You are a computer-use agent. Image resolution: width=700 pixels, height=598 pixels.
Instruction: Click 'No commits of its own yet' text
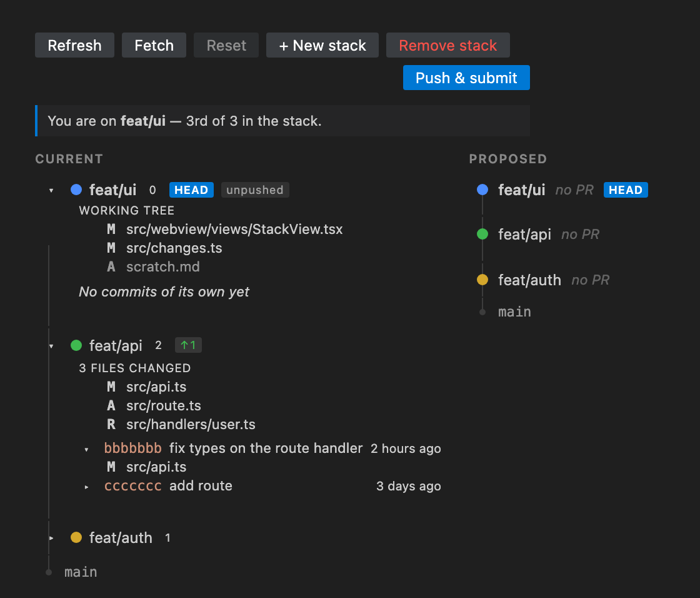point(164,292)
